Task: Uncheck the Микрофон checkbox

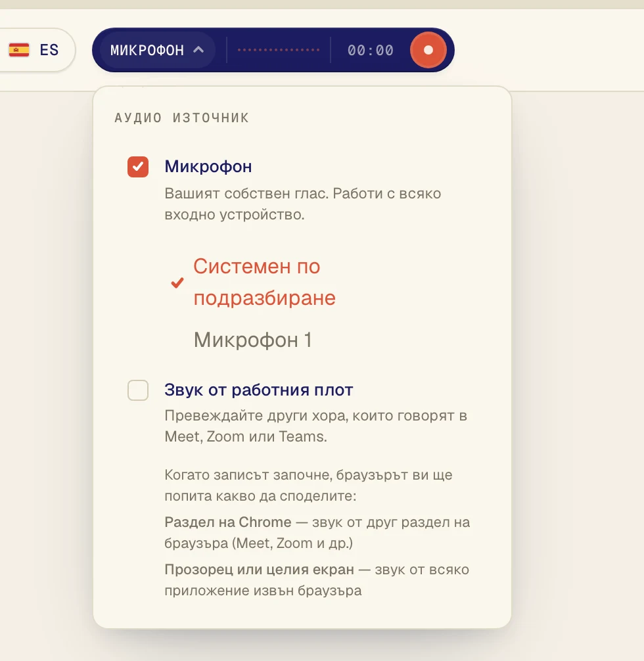Action: tap(138, 167)
